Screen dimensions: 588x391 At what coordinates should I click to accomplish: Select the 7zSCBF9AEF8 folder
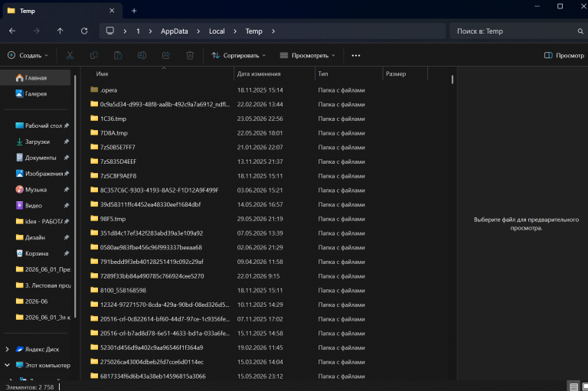pyautogui.click(x=113, y=176)
